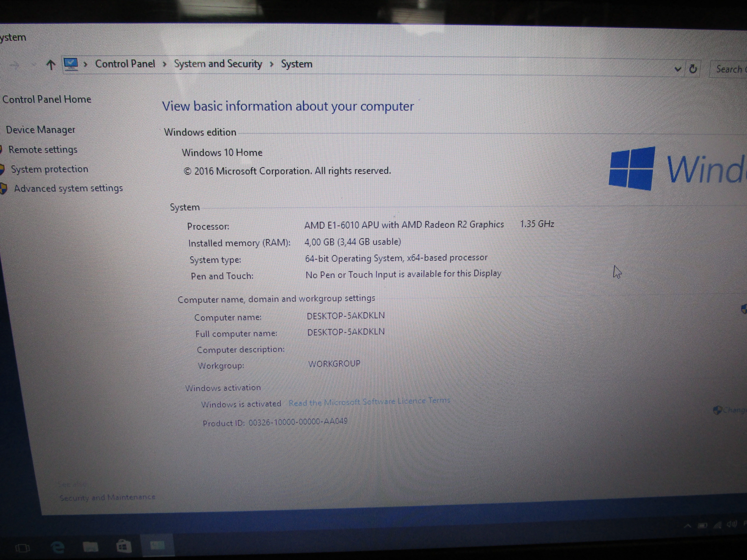Click the Product ID number
Viewport: 747px width, 560px height.
(x=298, y=422)
